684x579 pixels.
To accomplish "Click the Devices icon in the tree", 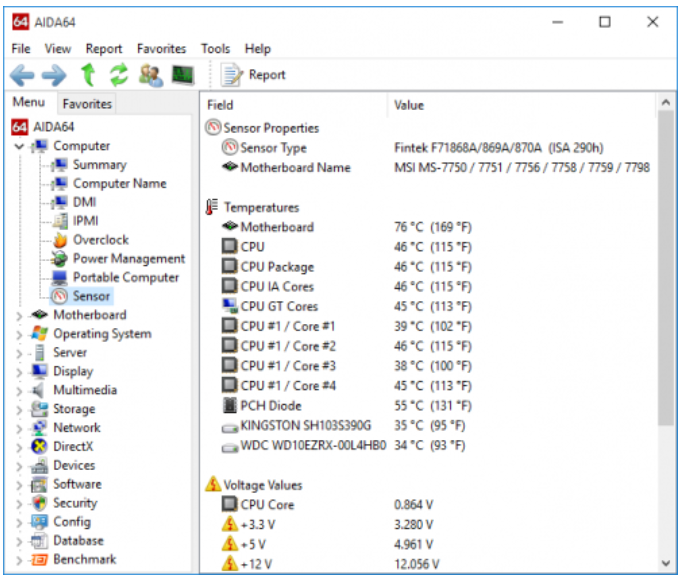I will pyautogui.click(x=39, y=466).
